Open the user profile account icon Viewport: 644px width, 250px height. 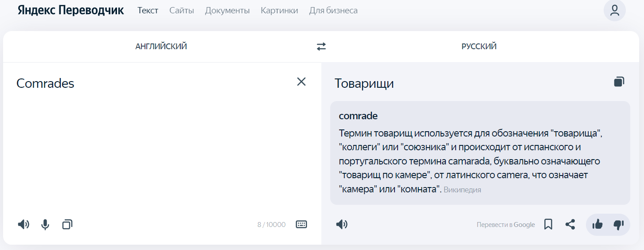click(615, 11)
